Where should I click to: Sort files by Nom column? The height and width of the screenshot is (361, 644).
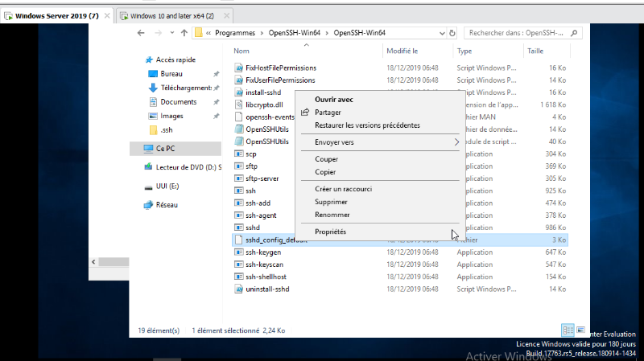242,51
